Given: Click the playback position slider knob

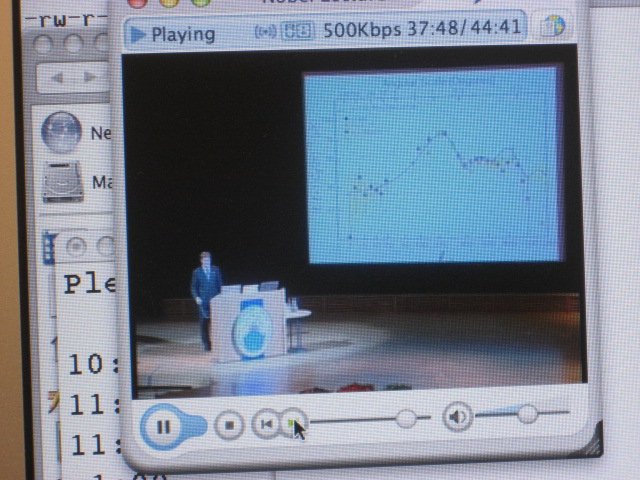Looking at the screenshot, I should (406, 419).
